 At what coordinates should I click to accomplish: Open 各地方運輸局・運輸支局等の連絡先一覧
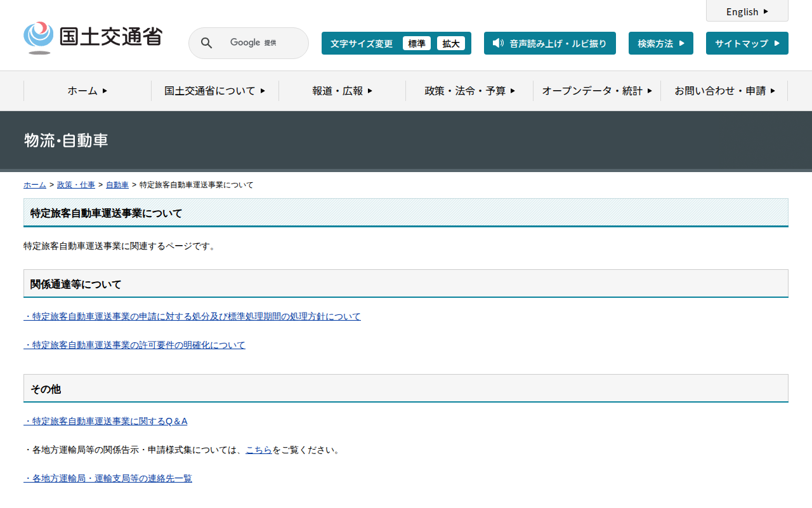[108, 478]
